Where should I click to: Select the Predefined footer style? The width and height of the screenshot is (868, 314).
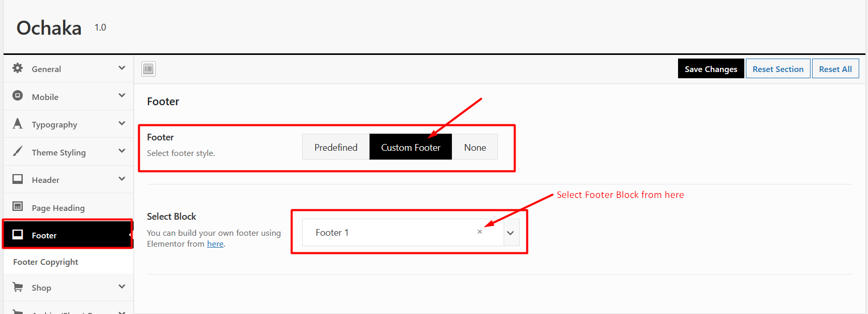coord(336,147)
